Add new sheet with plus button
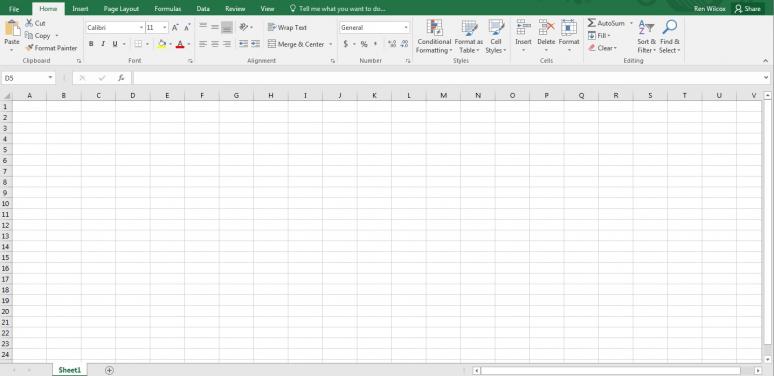Viewport: 774px width, 376px height. pos(110,370)
